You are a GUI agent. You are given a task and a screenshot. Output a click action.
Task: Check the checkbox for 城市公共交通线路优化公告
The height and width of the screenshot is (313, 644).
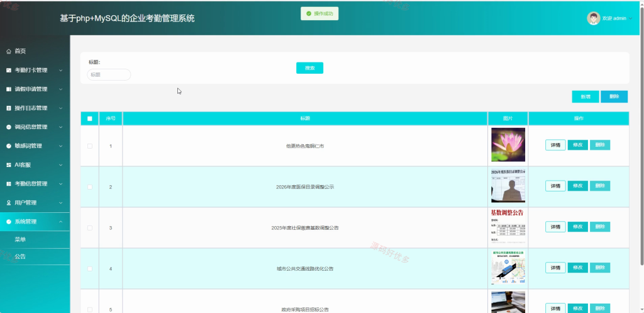(x=90, y=268)
